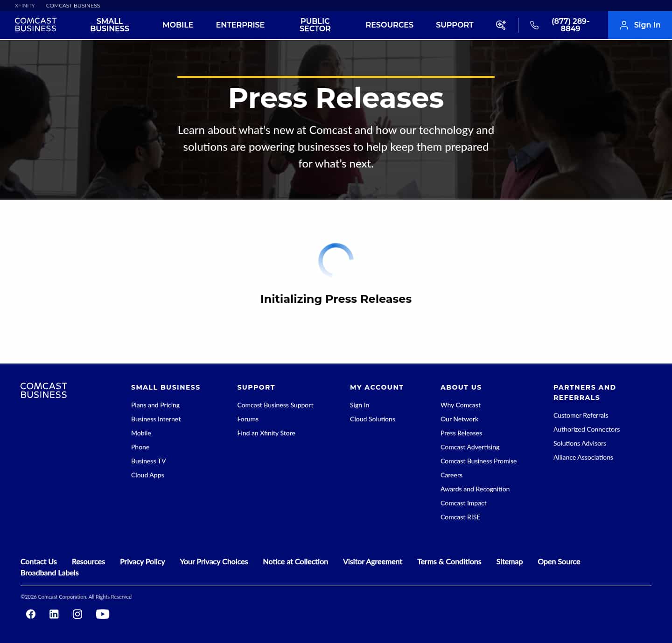This screenshot has height=643, width=672.
Task: Call the (877) 289-8849 number link
Action: coord(570,25)
